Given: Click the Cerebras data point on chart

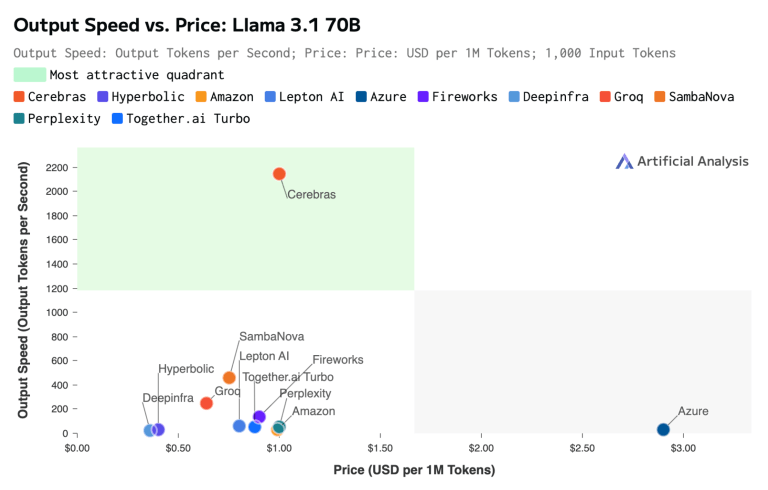Looking at the screenshot, I should [279, 174].
